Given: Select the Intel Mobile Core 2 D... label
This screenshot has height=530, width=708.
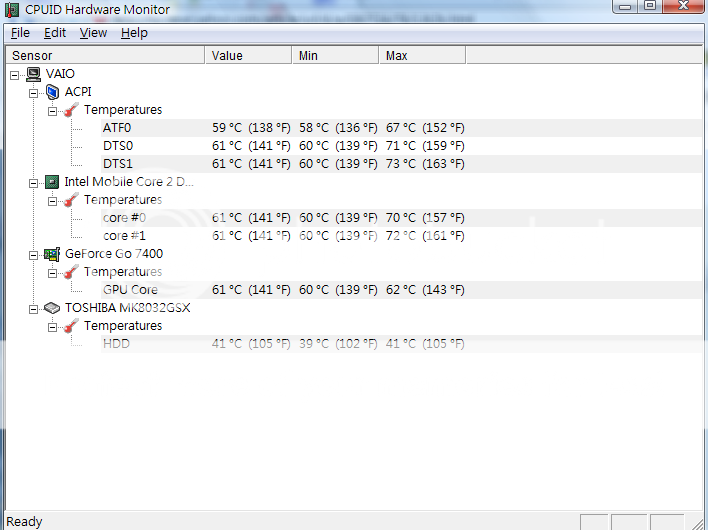Looking at the screenshot, I should point(129,182).
